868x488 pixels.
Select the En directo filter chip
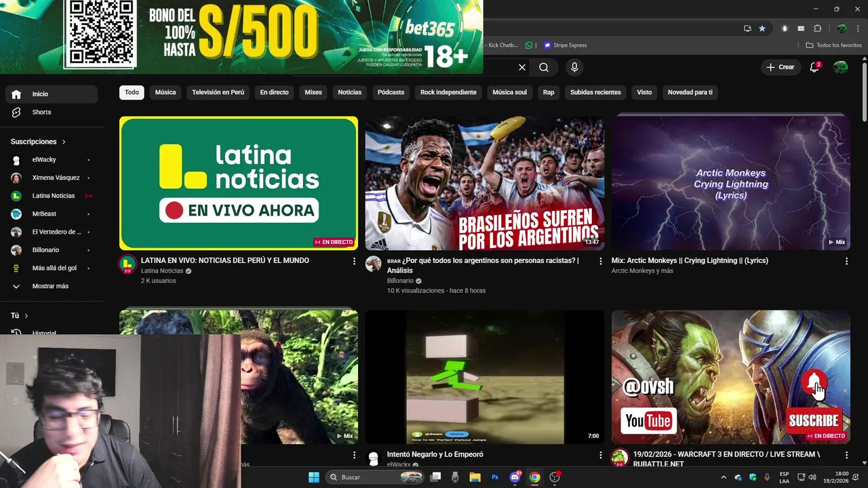[x=274, y=92]
